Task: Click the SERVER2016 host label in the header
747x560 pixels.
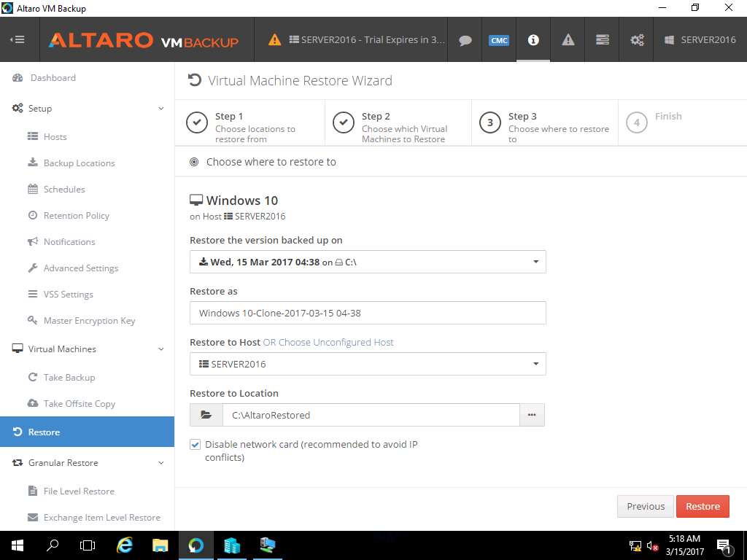Action: (700, 39)
